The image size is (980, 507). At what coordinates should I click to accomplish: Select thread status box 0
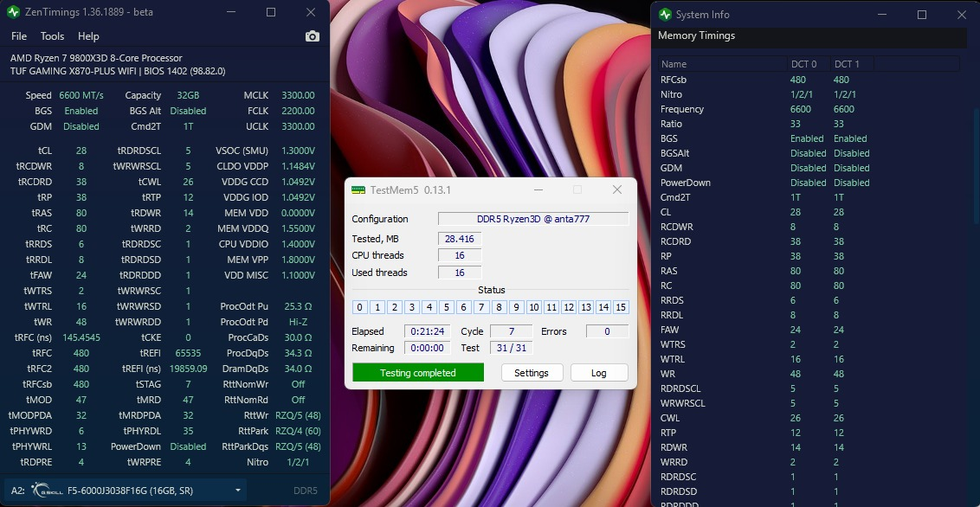pyautogui.click(x=359, y=307)
